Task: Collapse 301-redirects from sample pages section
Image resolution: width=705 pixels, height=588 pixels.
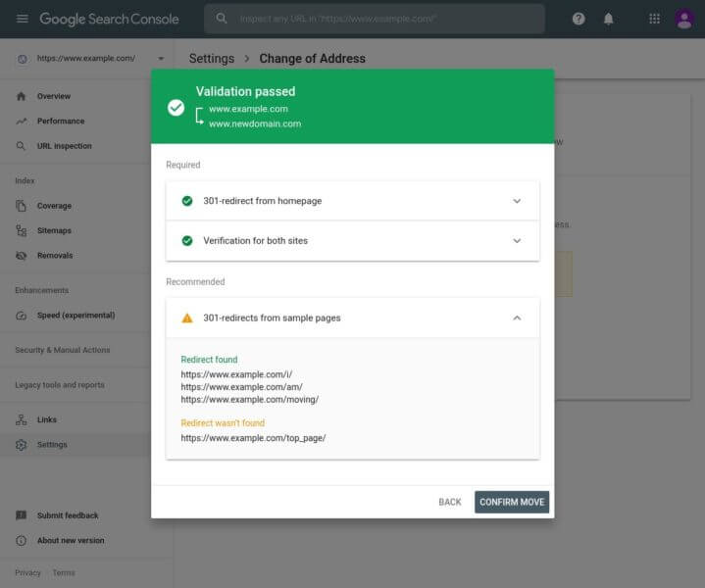Action: click(517, 318)
